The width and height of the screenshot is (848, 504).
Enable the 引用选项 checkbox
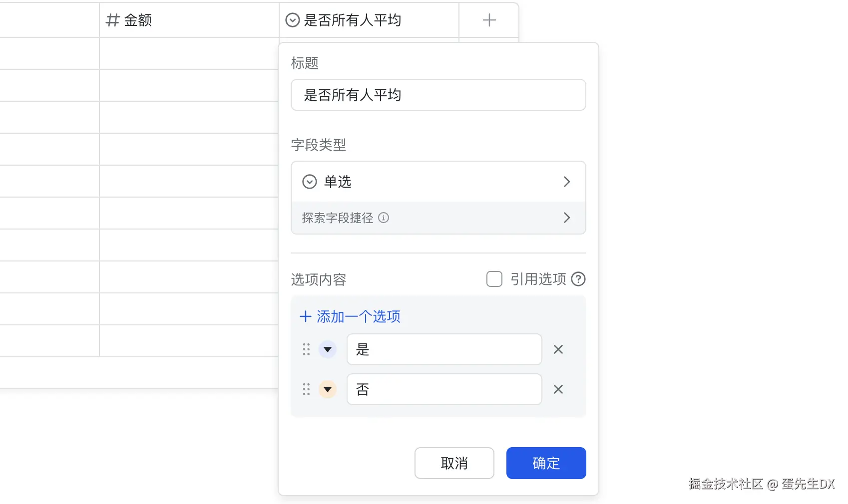coord(494,279)
